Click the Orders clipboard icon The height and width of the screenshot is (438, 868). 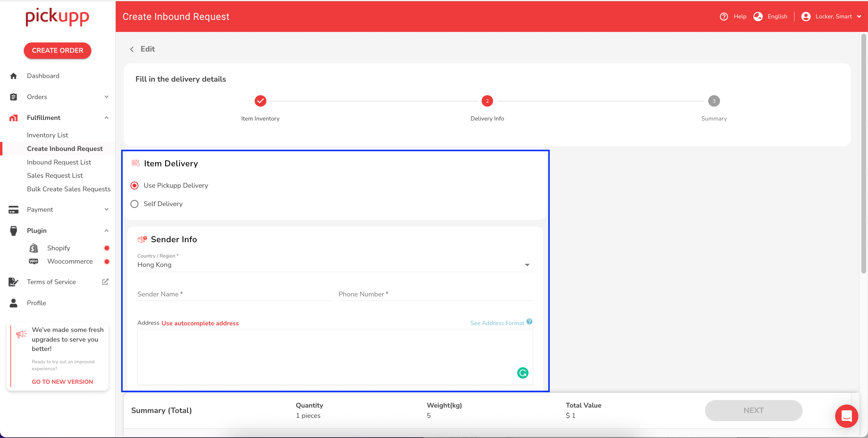pos(14,97)
